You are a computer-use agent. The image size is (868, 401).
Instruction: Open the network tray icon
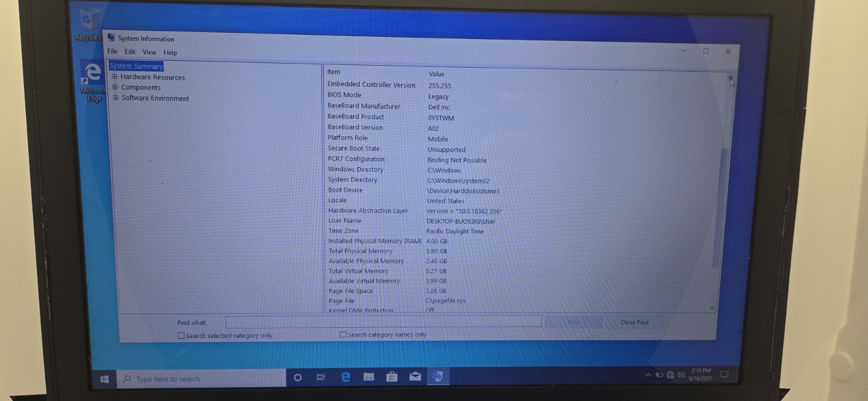pos(670,375)
